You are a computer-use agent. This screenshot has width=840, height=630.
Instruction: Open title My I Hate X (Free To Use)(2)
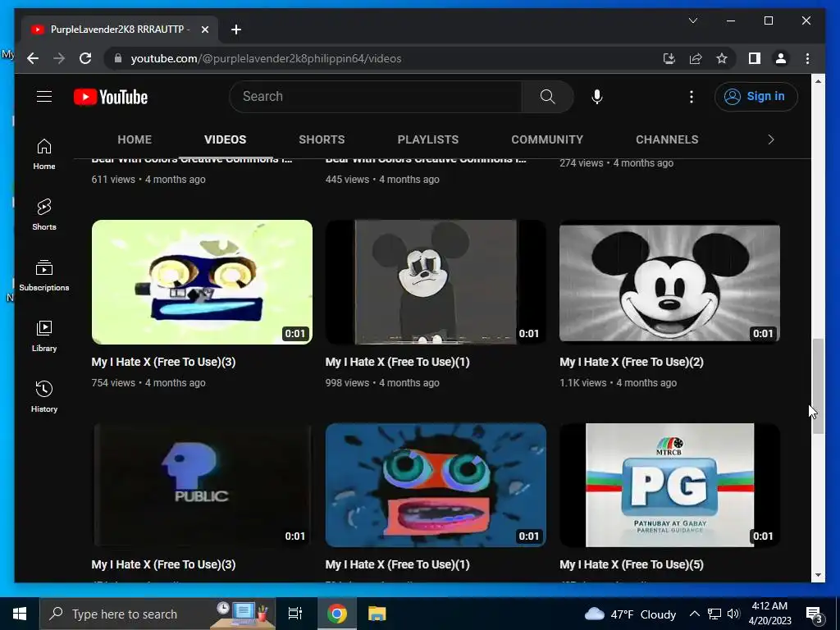coord(631,362)
